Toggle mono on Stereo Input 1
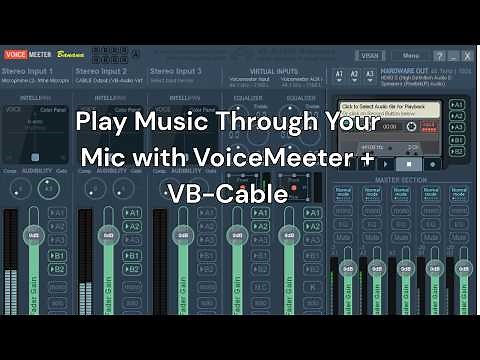The height and width of the screenshot is (360, 480). point(57,287)
